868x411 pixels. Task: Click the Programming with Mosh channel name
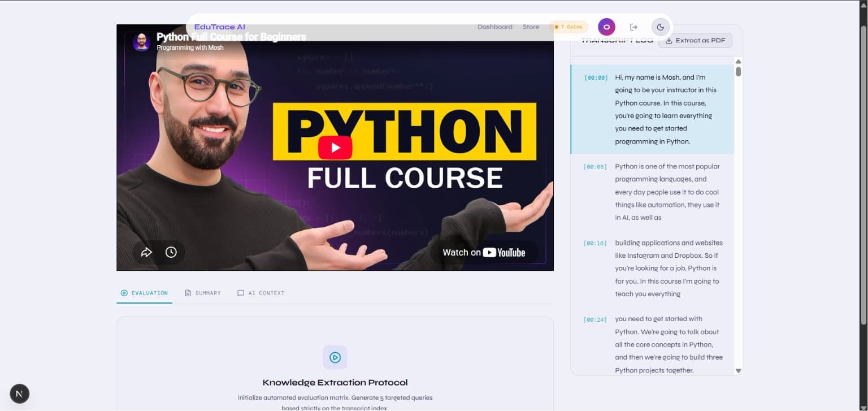[x=190, y=47]
